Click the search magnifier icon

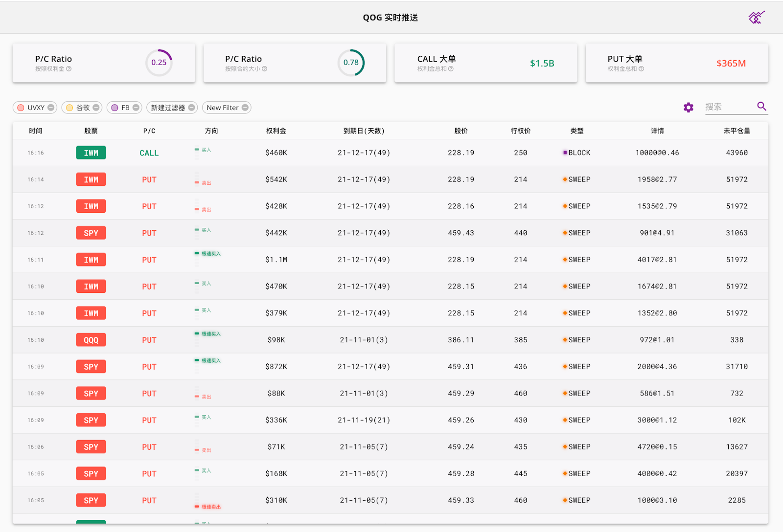761,106
